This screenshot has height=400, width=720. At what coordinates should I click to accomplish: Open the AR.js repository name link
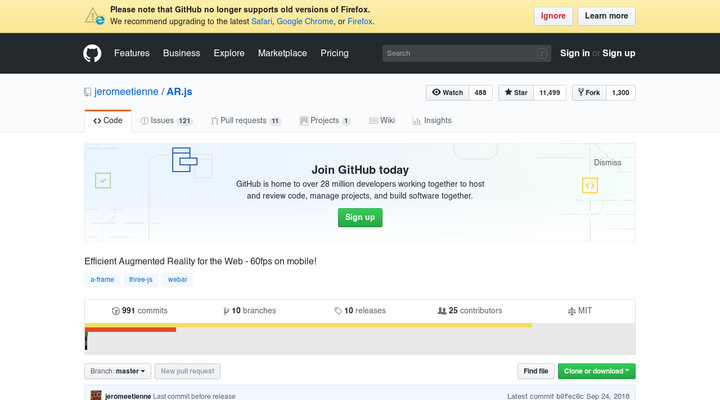tap(180, 92)
